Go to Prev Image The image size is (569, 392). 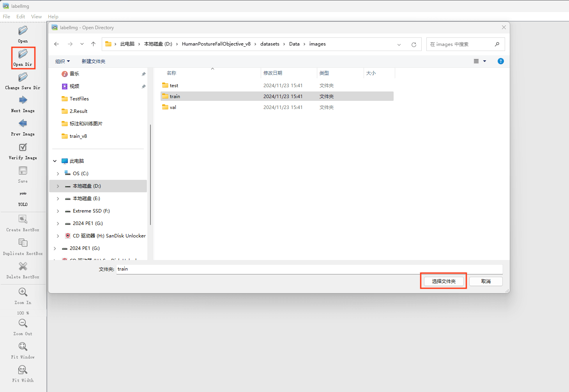pyautogui.click(x=23, y=124)
